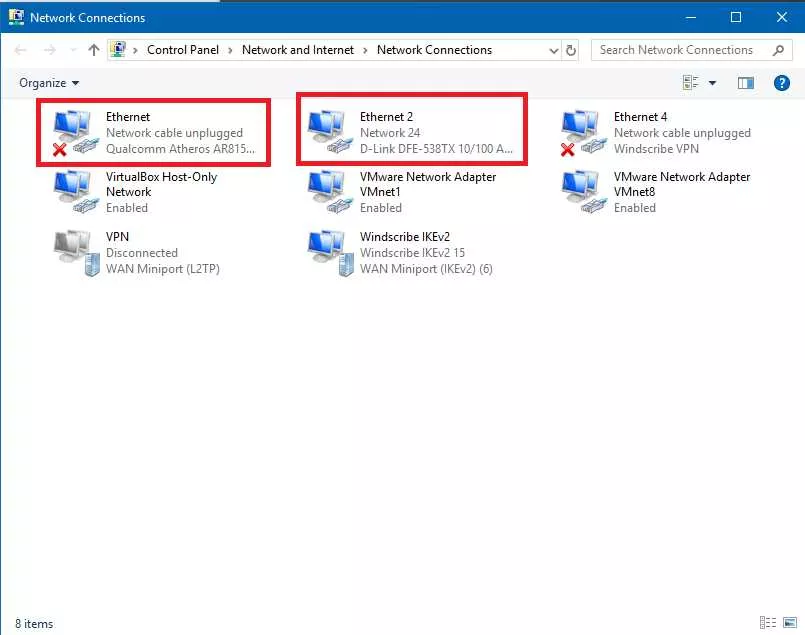This screenshot has height=635, width=805.
Task: Click VMware Network Adapter VMnet1 label
Action: click(x=428, y=184)
